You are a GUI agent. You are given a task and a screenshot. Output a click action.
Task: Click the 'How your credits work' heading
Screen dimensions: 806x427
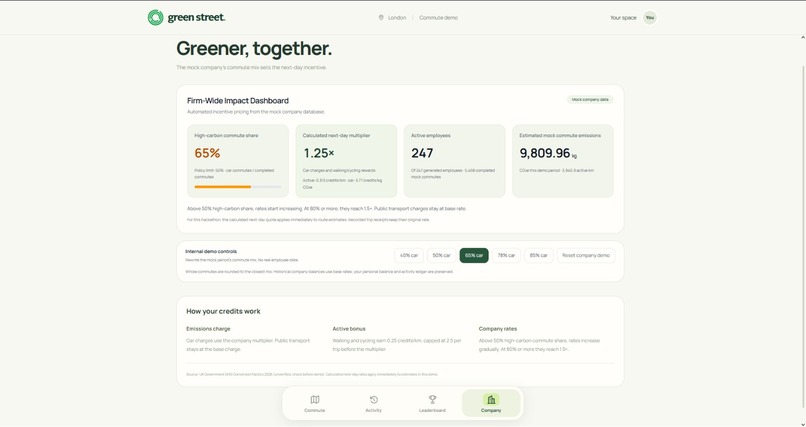click(223, 311)
